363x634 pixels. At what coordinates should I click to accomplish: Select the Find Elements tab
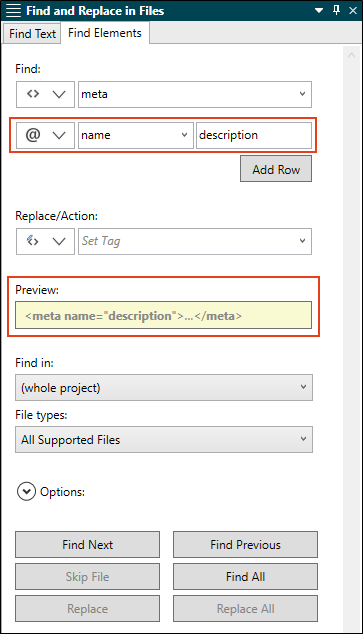[105, 33]
